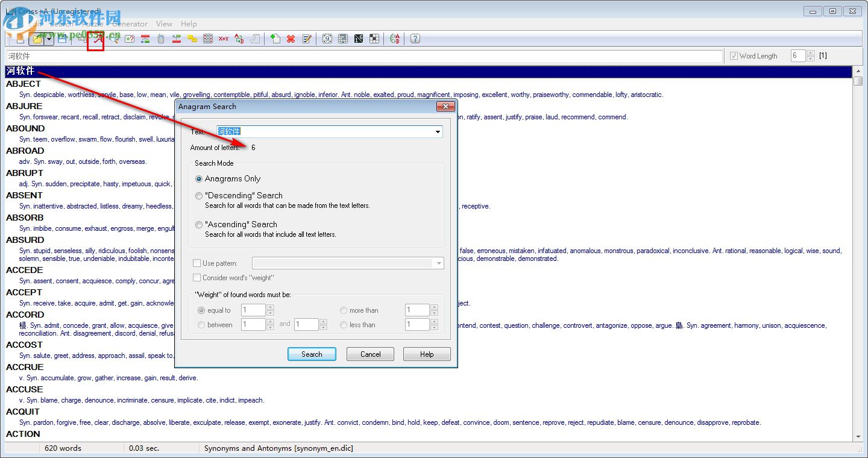Click the checkered crossword pattern icon
868x458 pixels.
(374, 39)
